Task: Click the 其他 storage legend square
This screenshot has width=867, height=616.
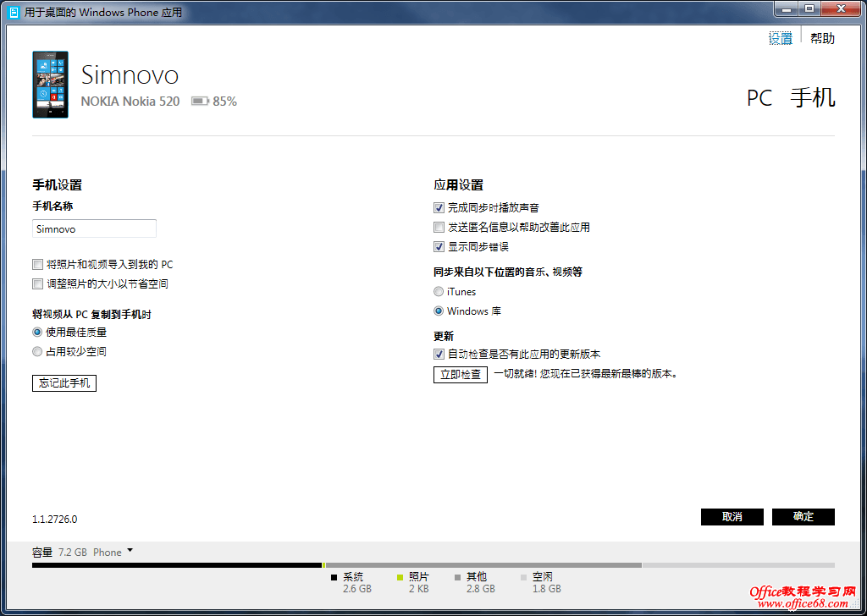Action: 458,576
